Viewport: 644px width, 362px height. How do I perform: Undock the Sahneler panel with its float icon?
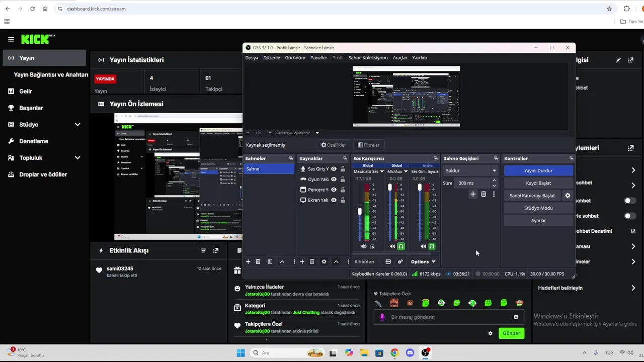291,158
